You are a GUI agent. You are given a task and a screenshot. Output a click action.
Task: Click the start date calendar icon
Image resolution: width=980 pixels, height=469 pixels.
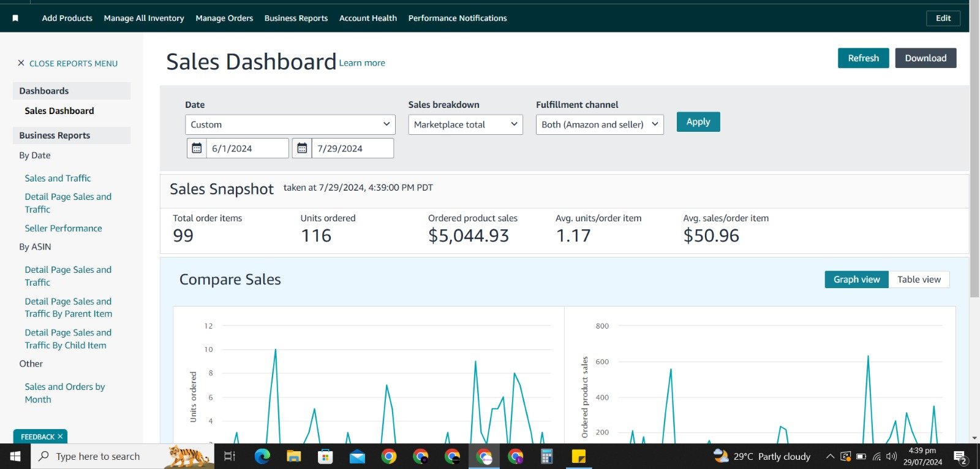click(x=197, y=148)
